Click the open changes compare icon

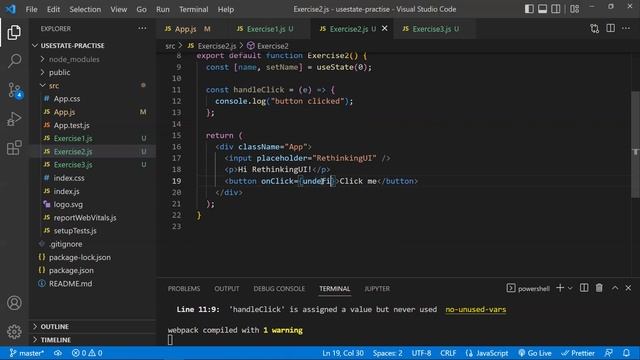[595, 29]
